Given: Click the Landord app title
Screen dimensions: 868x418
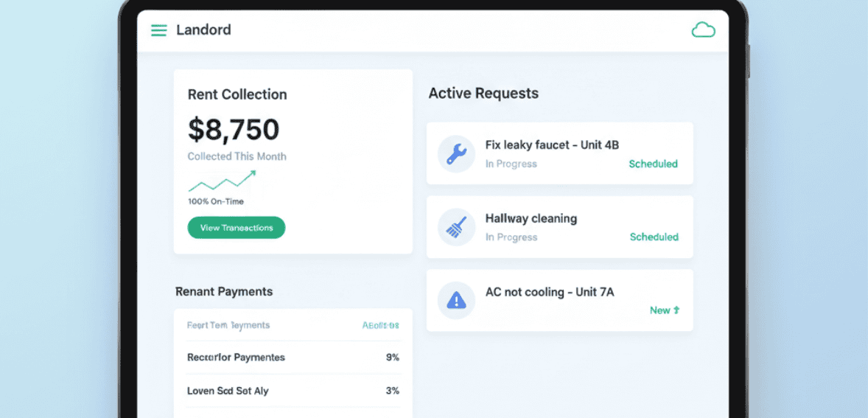Looking at the screenshot, I should tap(203, 30).
